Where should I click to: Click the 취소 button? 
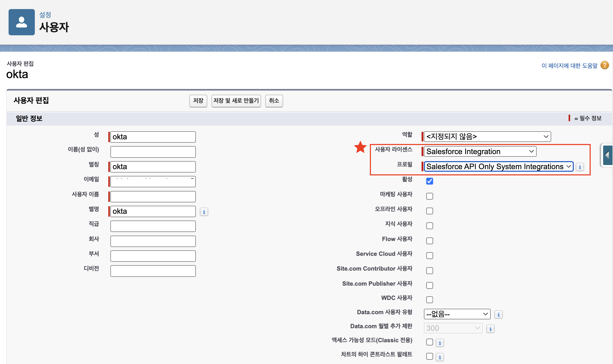[x=274, y=101]
